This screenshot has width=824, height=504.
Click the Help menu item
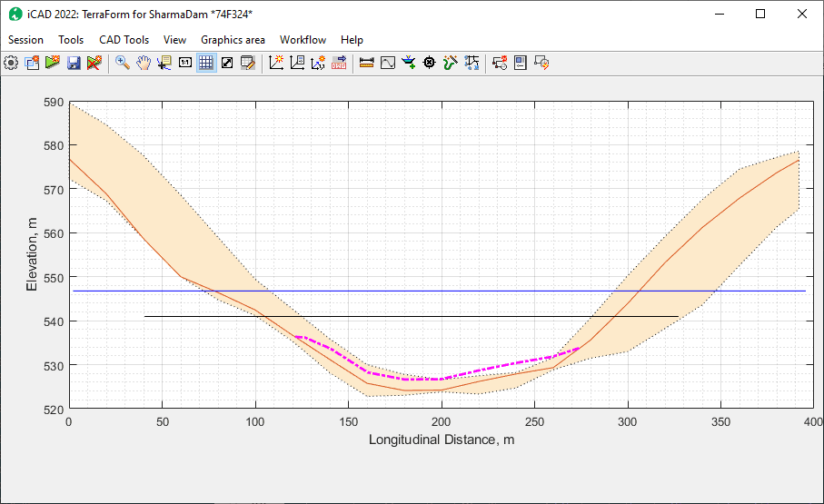[x=352, y=40]
